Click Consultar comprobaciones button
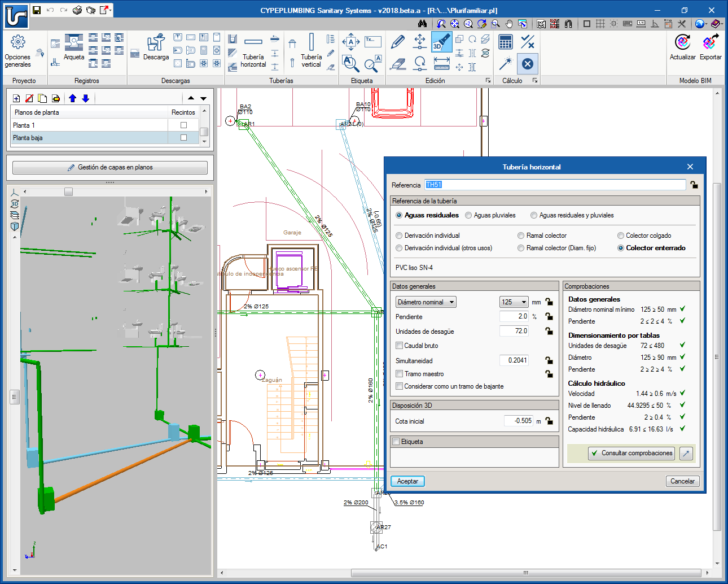Screen dimensions: 728x584 [631, 453]
